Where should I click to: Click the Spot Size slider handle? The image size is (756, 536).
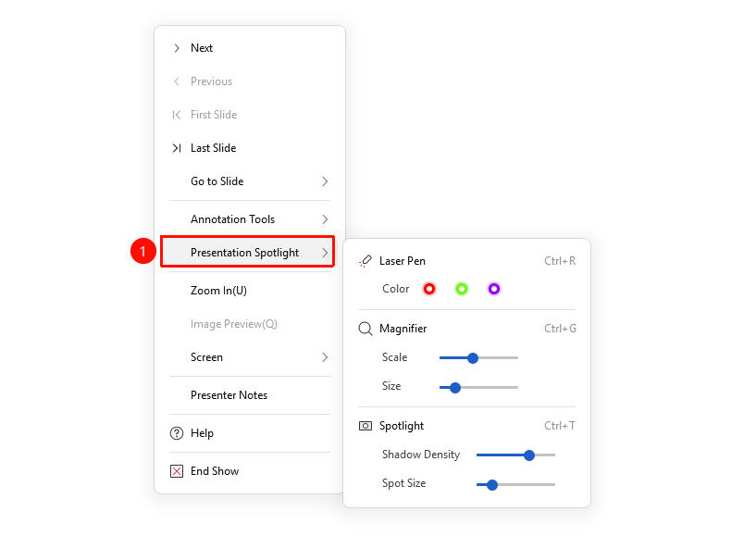pyautogui.click(x=491, y=485)
